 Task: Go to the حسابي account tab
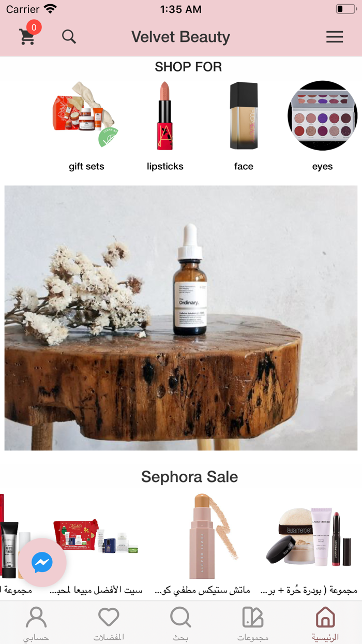(x=36, y=623)
